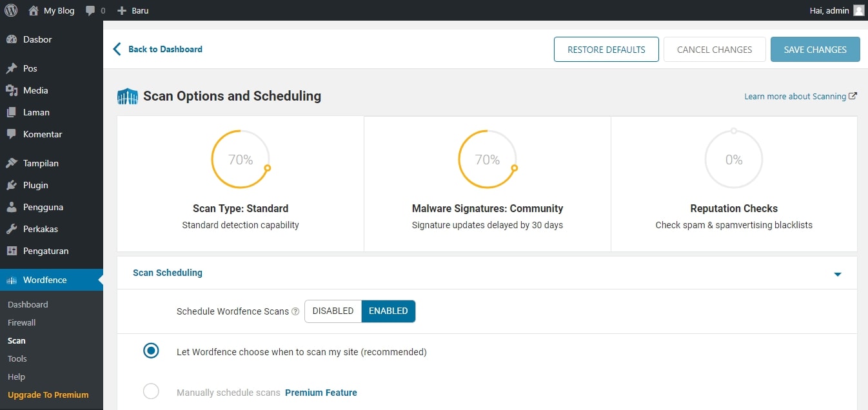Click the My Blog site name in the admin bar
868x410 pixels.
click(x=59, y=11)
